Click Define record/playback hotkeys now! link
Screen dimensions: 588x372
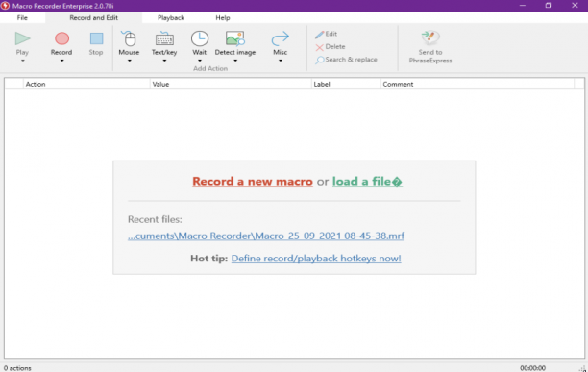(316, 259)
